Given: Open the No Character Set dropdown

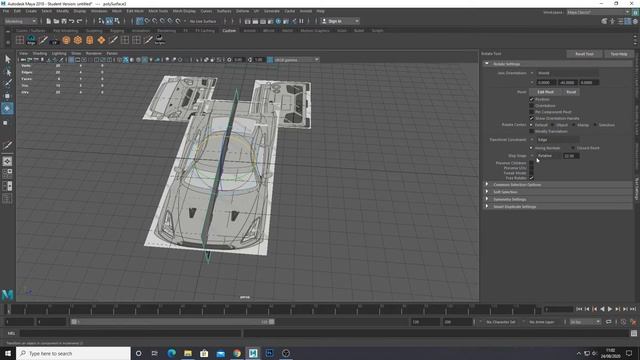Looking at the screenshot, I should [x=500, y=322].
